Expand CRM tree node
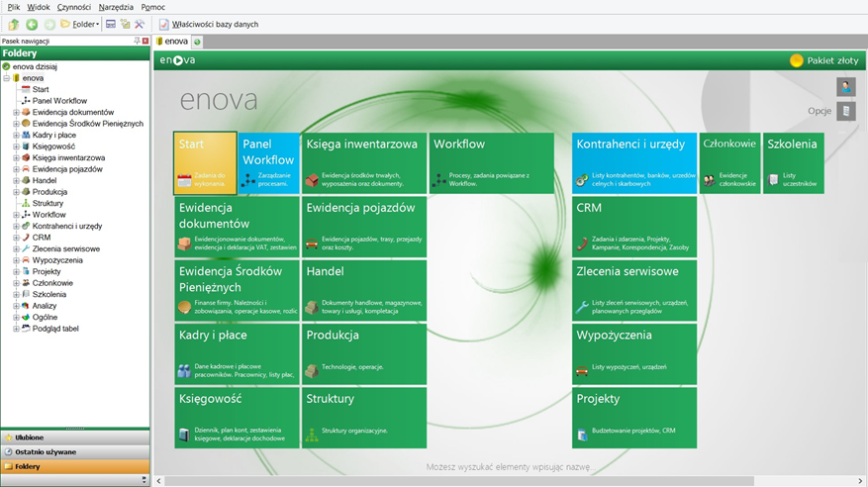868x487 pixels. 17,238
